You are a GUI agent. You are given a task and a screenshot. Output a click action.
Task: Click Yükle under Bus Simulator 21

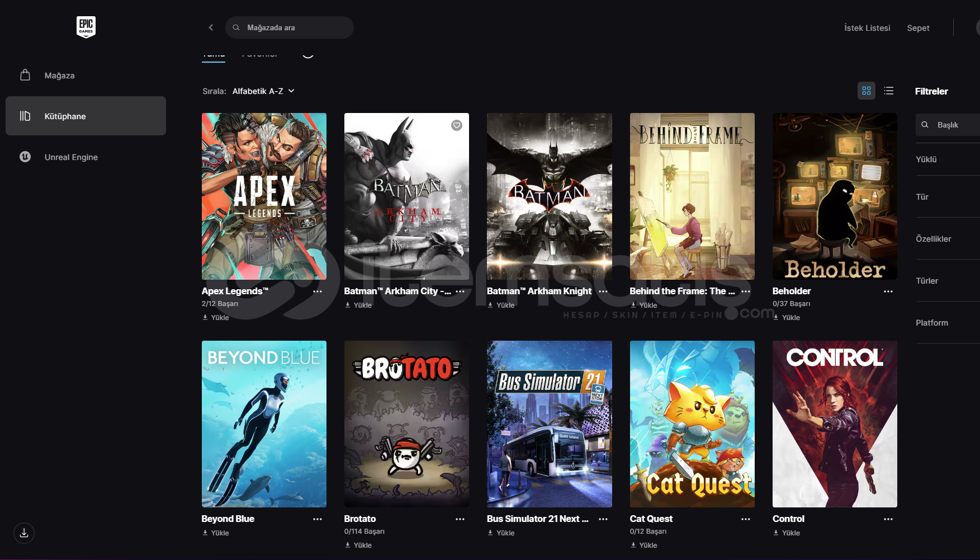coord(501,533)
